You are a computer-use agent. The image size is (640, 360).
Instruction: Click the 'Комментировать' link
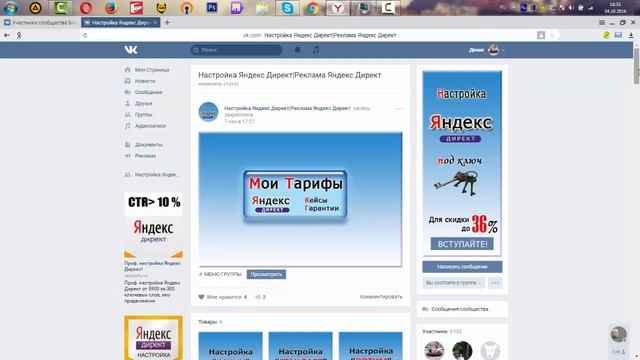click(x=381, y=297)
